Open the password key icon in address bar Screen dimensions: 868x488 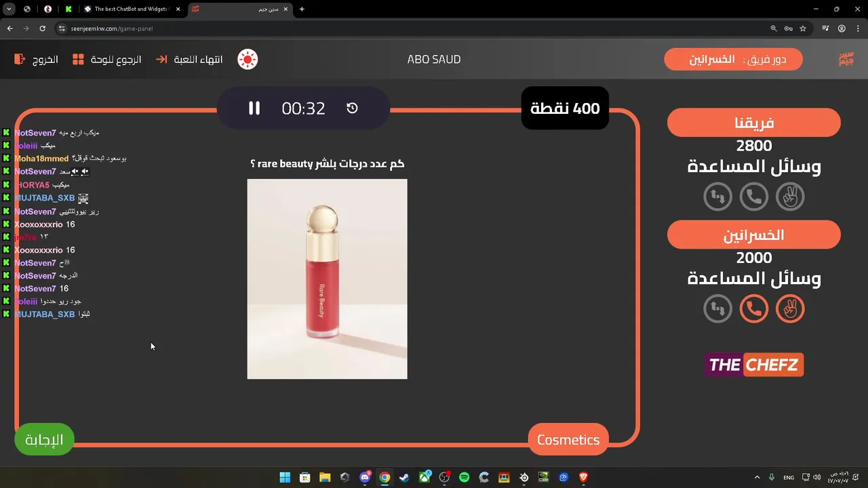(788, 28)
